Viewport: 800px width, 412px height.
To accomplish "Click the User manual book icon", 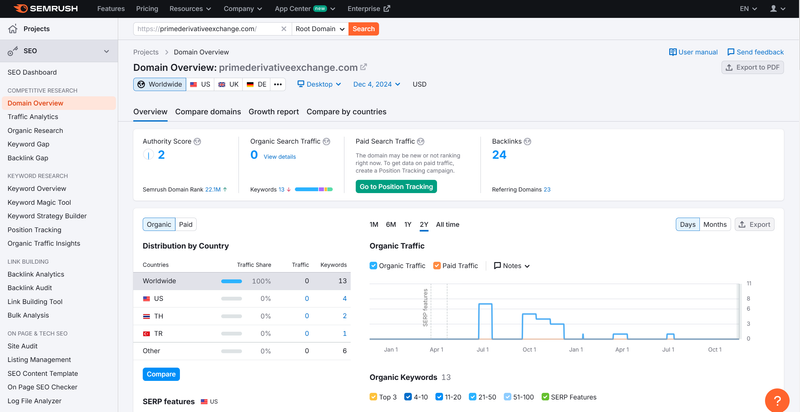I will point(672,52).
